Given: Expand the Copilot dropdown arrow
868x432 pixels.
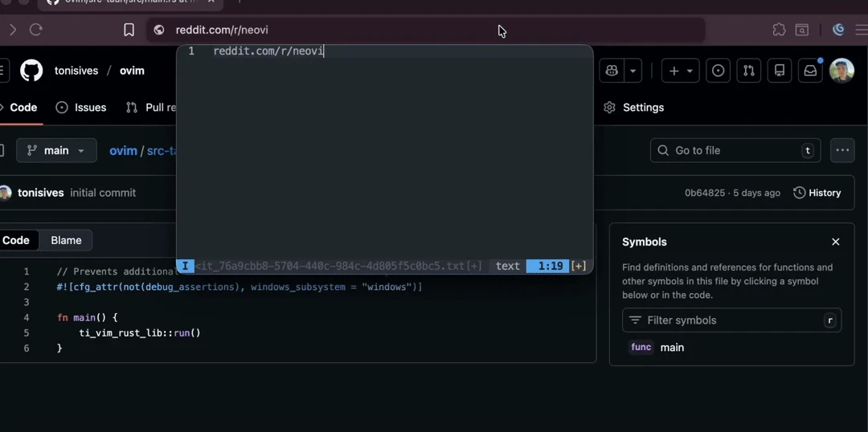Looking at the screenshot, I should click(x=633, y=71).
